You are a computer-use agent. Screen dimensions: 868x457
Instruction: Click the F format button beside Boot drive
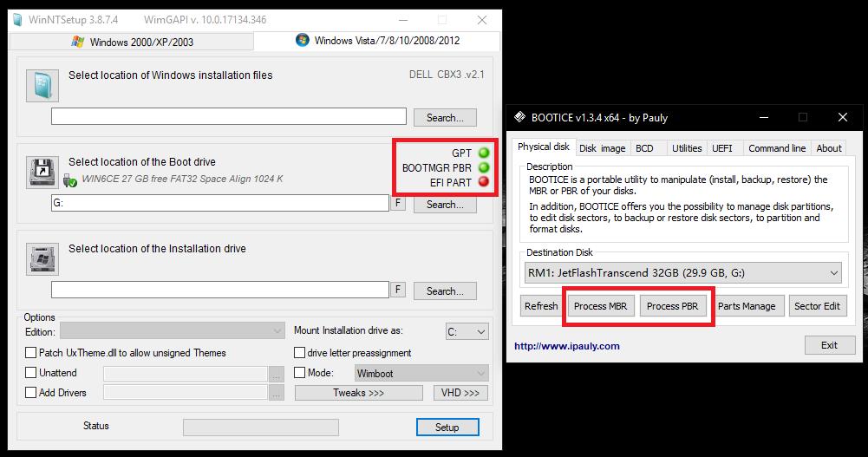click(398, 203)
